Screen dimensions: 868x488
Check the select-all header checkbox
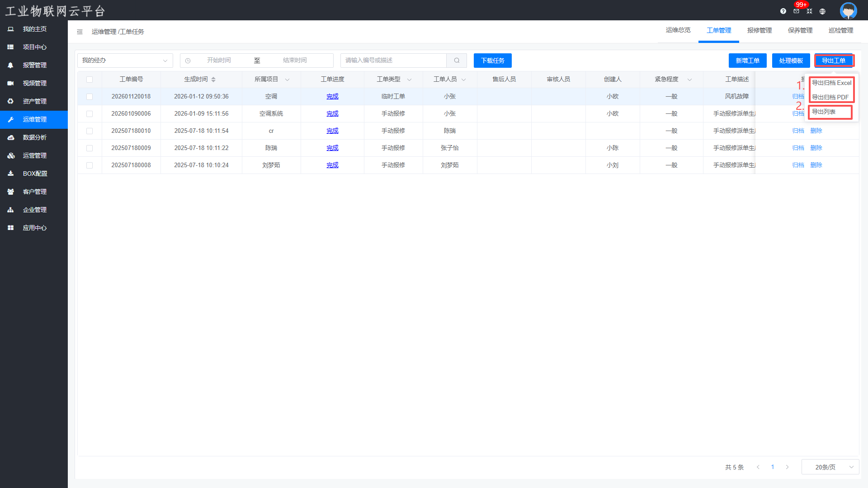click(90, 80)
